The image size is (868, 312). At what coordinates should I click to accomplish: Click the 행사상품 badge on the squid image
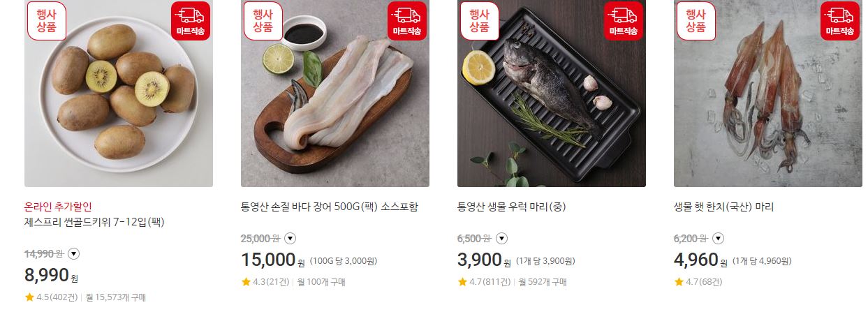tap(696, 21)
